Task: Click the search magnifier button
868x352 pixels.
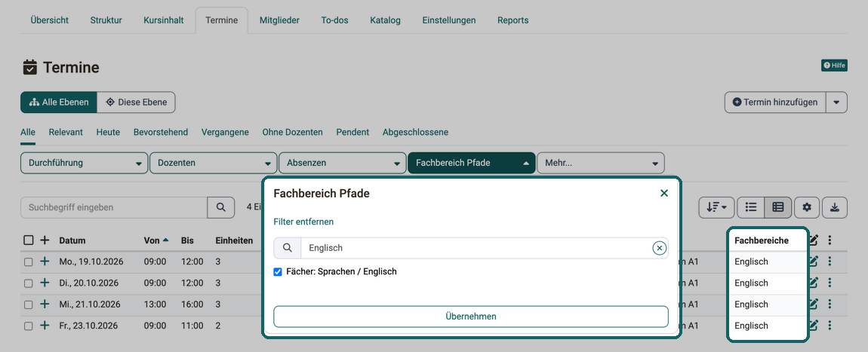Action: [x=221, y=207]
